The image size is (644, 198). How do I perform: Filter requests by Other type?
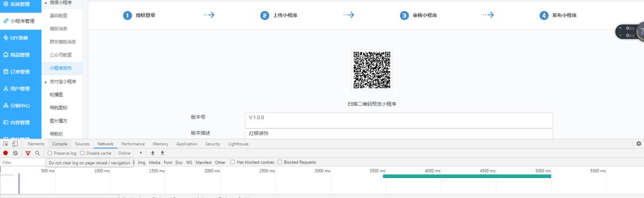tap(220, 162)
